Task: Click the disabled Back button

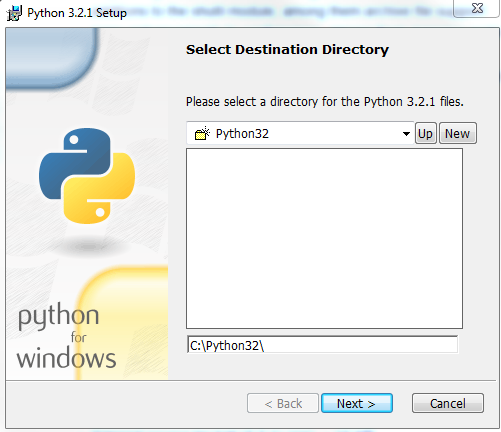Action: pos(283,403)
